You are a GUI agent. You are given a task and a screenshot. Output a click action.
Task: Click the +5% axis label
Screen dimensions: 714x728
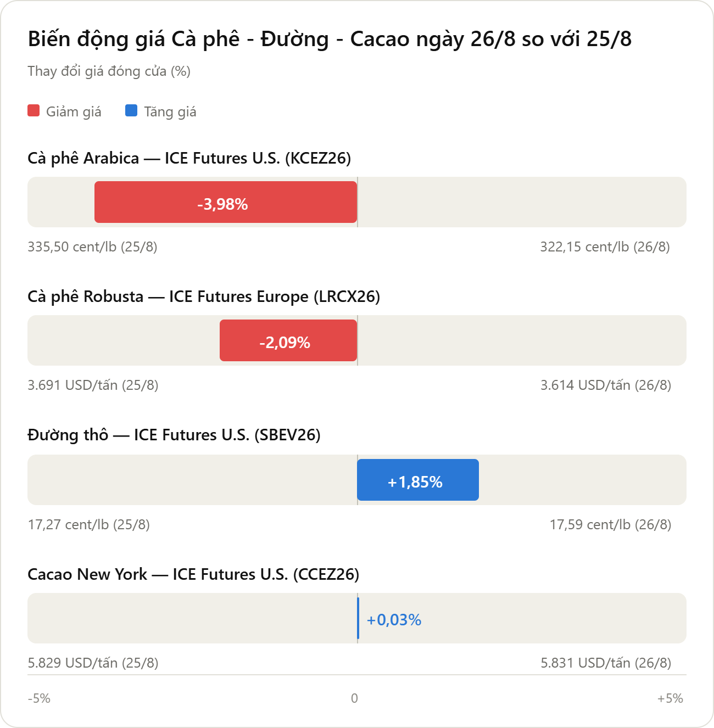click(x=670, y=698)
